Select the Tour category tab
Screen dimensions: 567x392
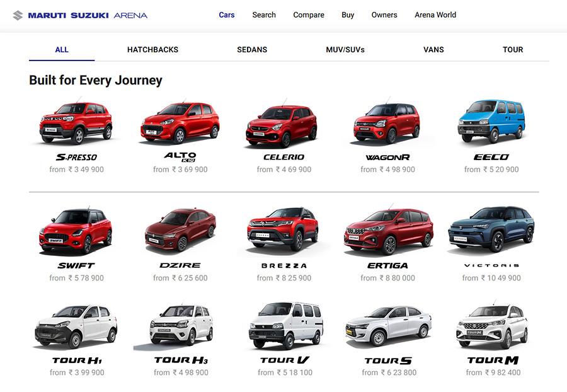(513, 50)
